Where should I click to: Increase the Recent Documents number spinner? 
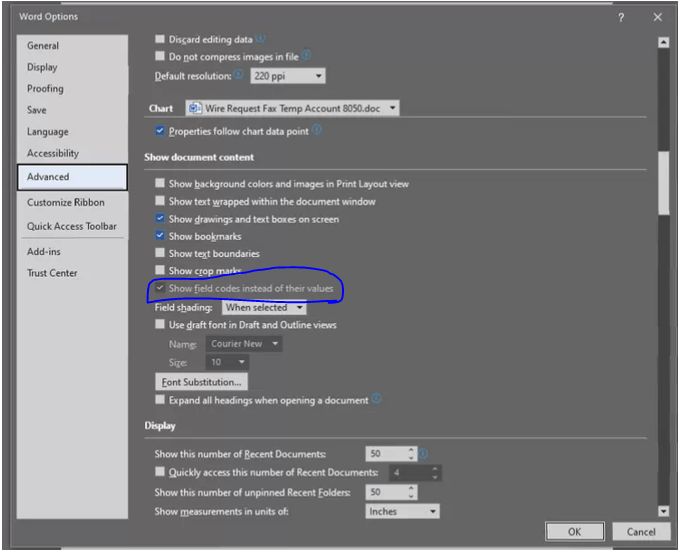[411, 450]
